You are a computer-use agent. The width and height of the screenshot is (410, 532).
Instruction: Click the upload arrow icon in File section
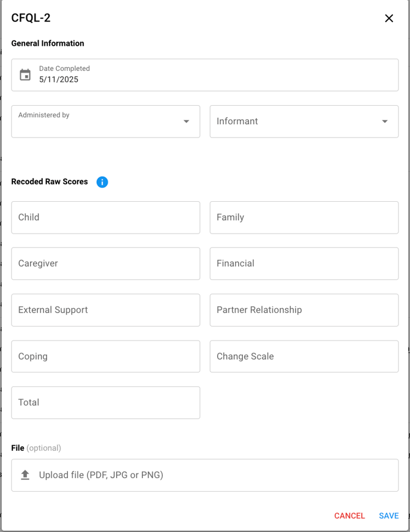pyautogui.click(x=25, y=475)
